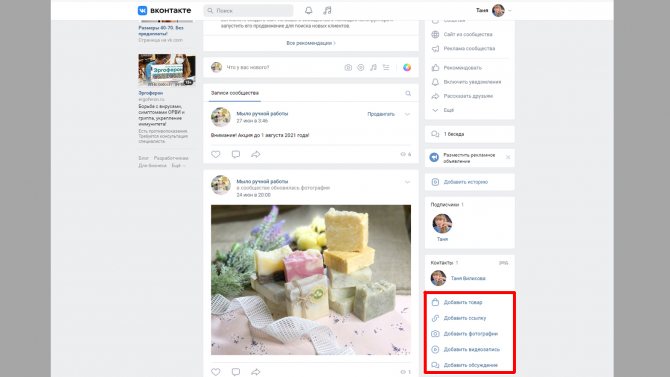Open options chevron on the photo update post
The image size is (670, 377).
point(407,182)
